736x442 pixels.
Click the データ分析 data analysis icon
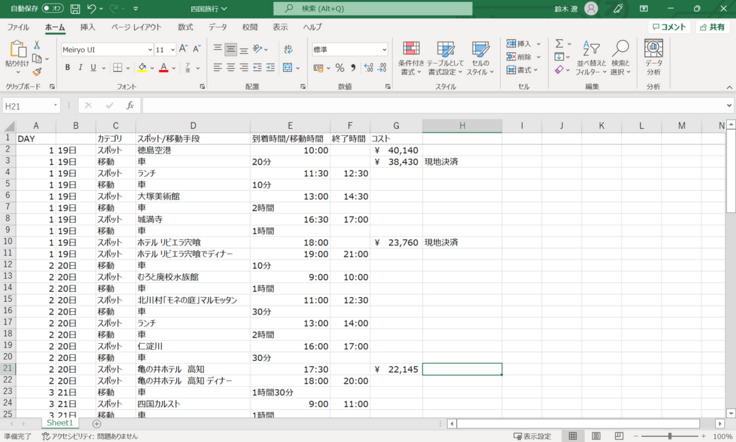coord(653,58)
